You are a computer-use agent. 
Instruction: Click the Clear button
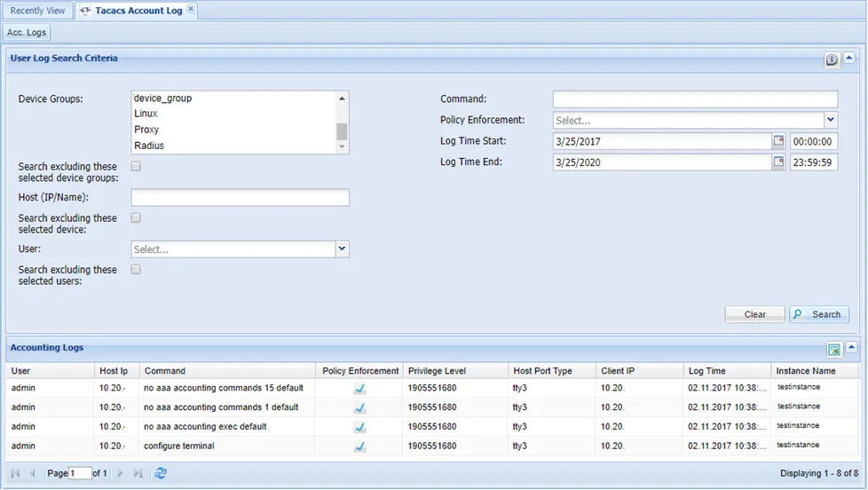tap(754, 314)
